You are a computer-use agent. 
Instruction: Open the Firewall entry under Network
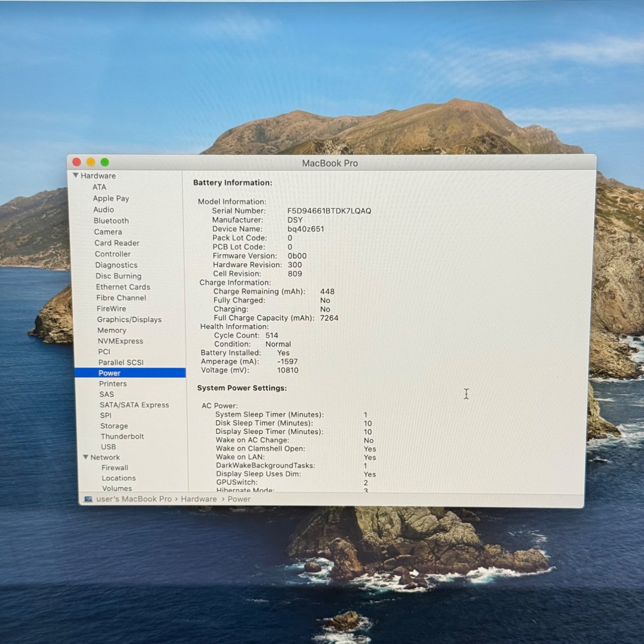pos(115,468)
